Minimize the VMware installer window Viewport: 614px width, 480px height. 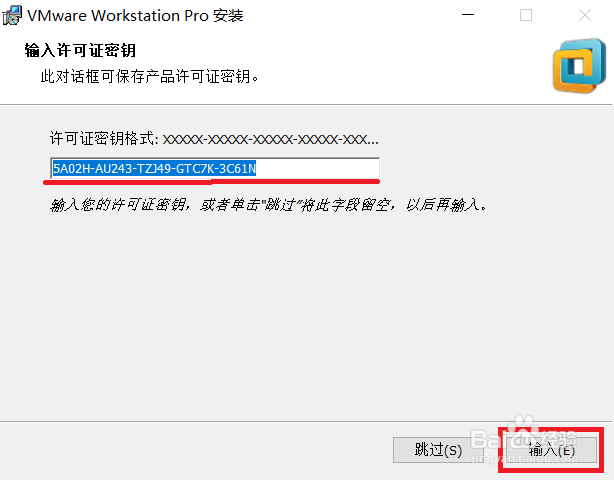pyautogui.click(x=468, y=15)
